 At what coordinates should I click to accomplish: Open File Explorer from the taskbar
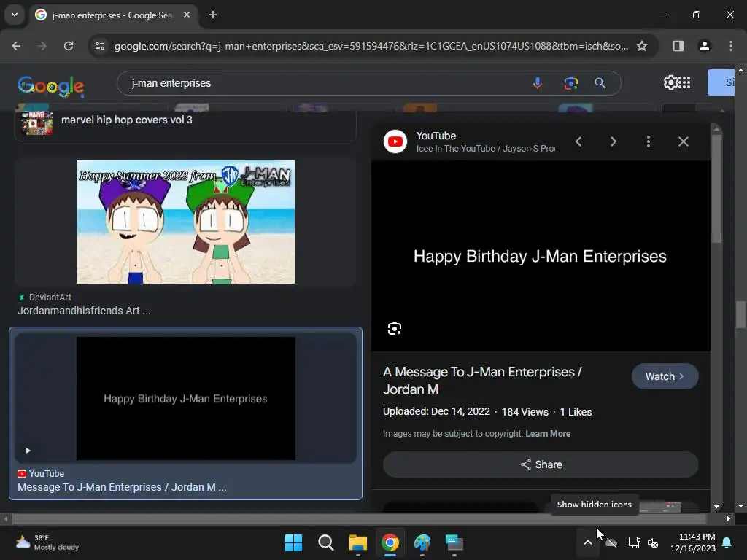pyautogui.click(x=357, y=542)
